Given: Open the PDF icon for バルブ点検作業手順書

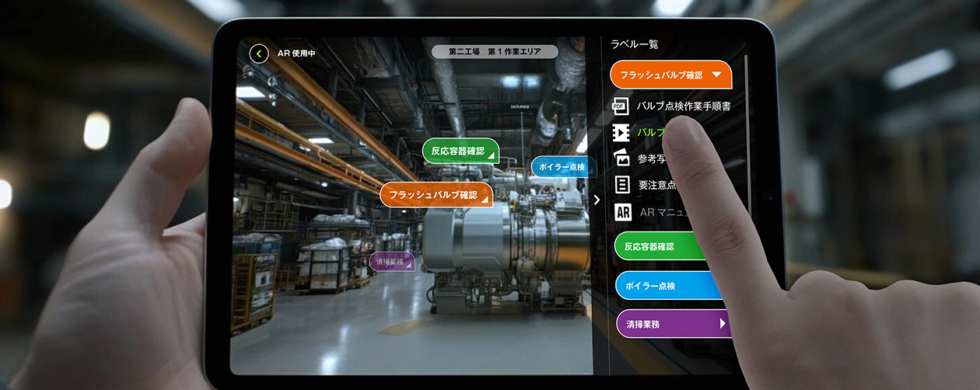Looking at the screenshot, I should (x=621, y=106).
